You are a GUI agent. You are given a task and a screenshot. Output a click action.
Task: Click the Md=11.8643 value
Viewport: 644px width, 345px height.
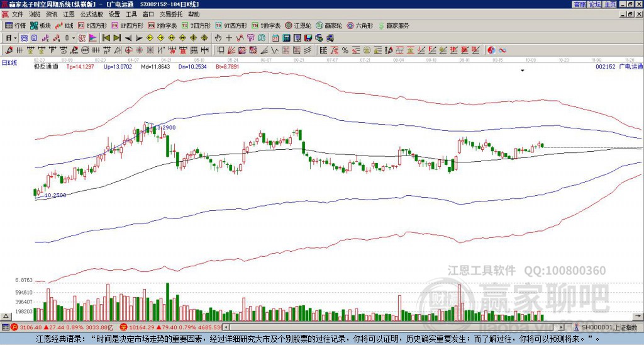coord(155,66)
